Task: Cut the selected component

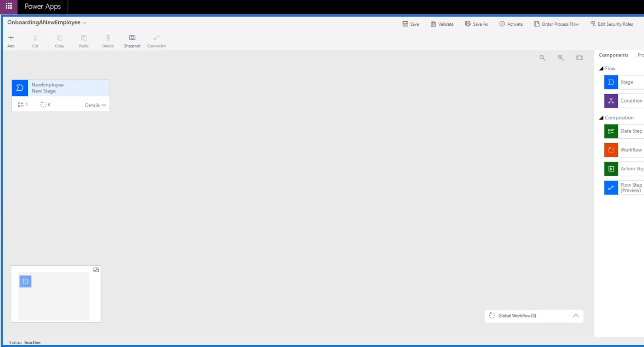Action: (35, 41)
